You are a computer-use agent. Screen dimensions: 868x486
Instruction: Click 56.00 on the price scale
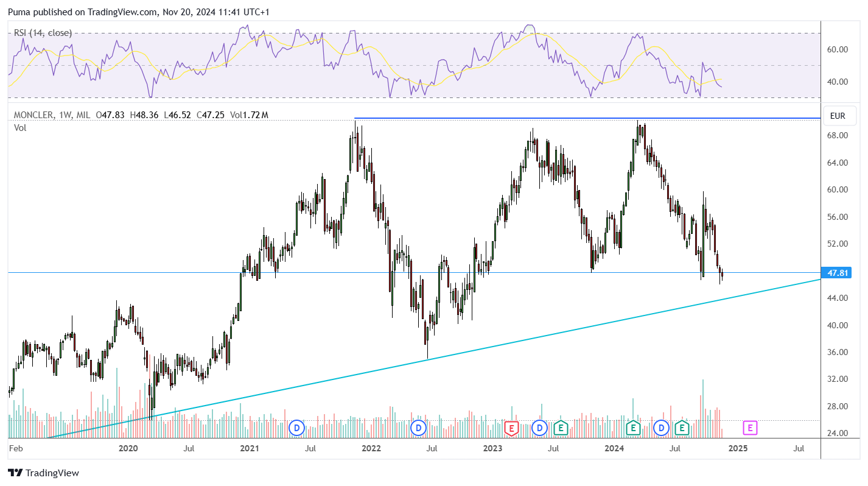point(836,217)
